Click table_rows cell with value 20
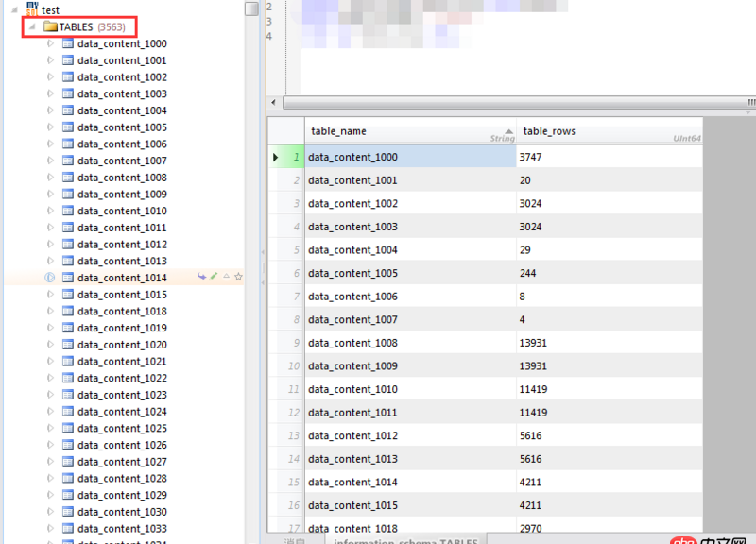The image size is (756, 544). [610, 179]
